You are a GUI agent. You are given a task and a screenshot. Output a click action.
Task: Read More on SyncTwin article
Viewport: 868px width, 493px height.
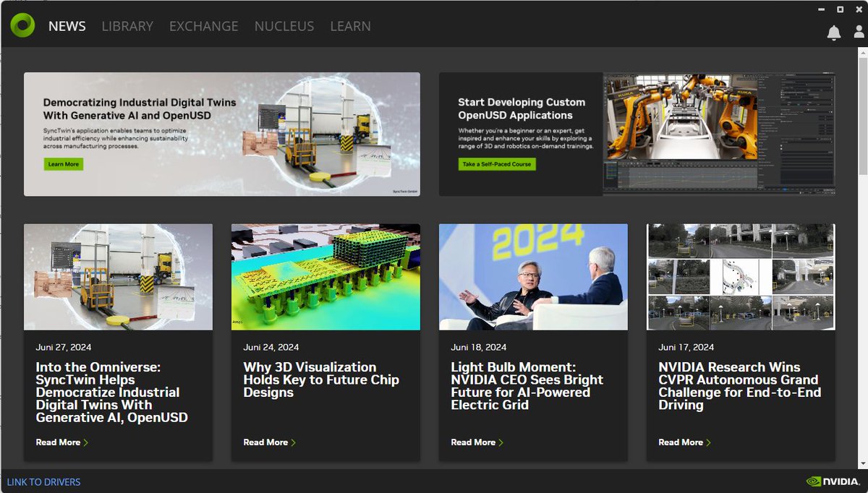(x=61, y=442)
